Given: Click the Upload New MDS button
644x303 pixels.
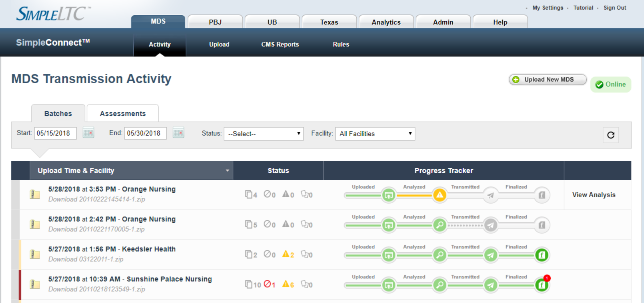Looking at the screenshot, I should tap(548, 80).
